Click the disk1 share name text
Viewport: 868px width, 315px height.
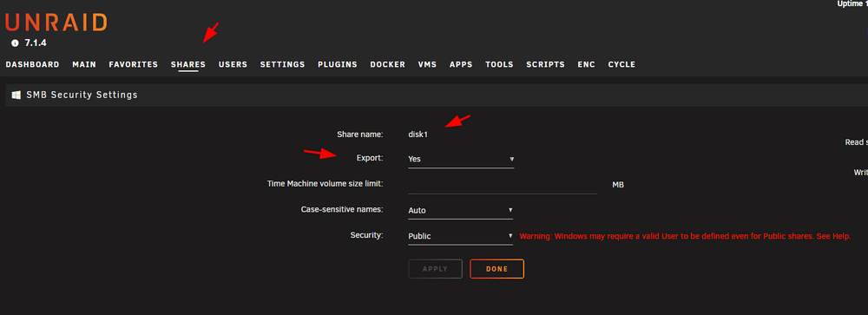point(418,134)
